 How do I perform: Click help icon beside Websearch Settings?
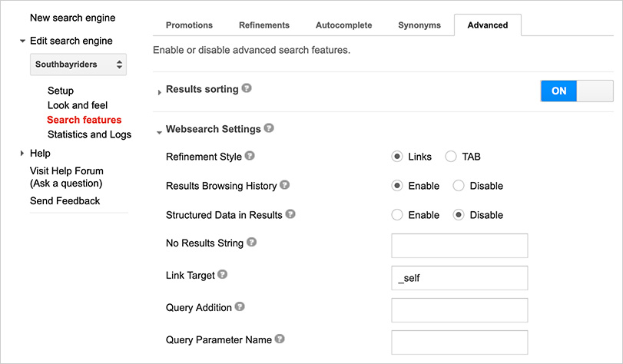[x=269, y=128]
